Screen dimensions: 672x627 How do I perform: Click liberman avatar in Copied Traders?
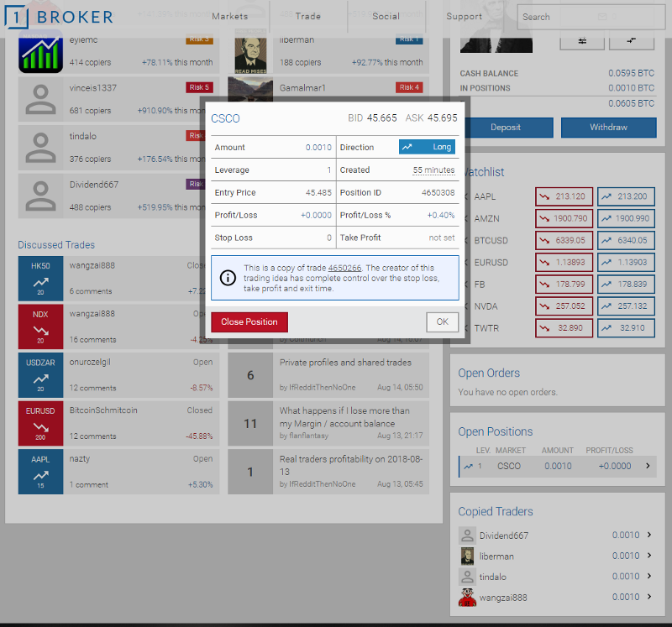coord(467,556)
